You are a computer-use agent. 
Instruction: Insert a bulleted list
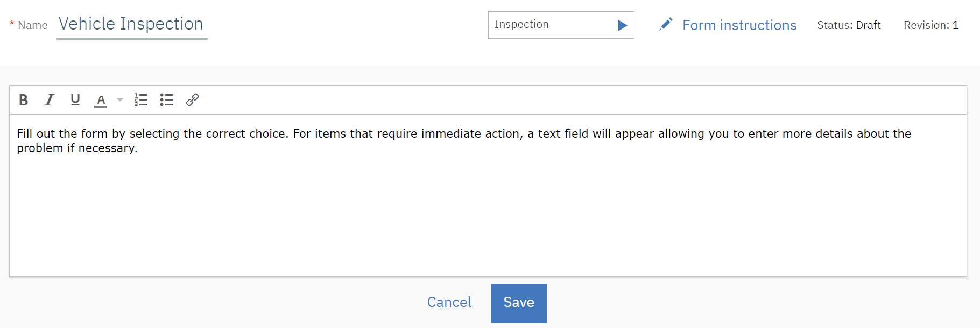click(x=166, y=99)
